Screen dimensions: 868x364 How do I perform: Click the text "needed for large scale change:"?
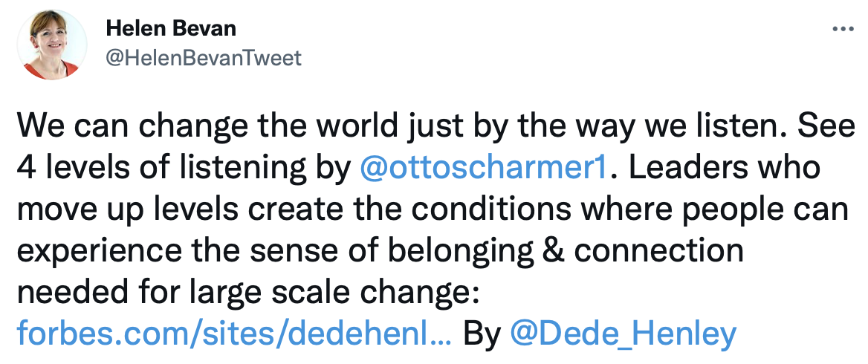point(247,293)
